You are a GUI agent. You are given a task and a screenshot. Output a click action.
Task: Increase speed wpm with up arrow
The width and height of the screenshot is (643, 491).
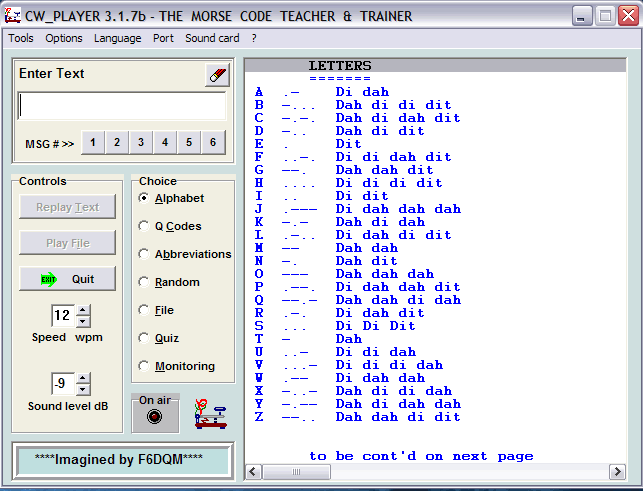click(83, 310)
